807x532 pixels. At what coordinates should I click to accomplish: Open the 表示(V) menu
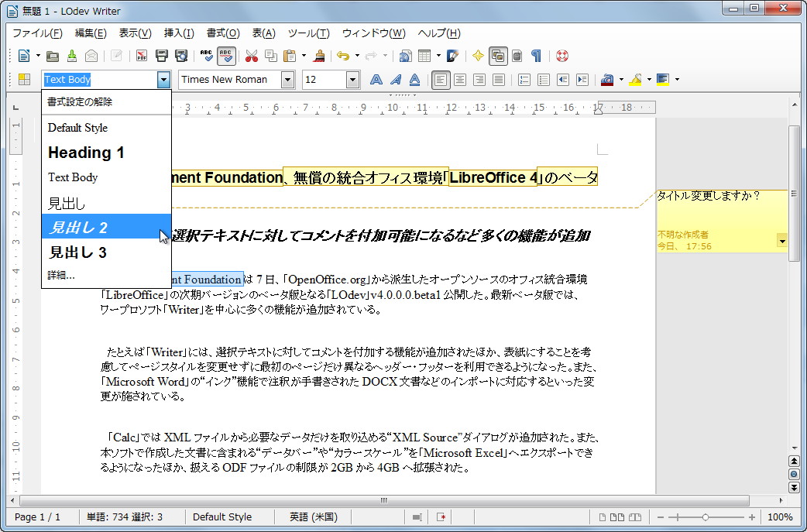click(x=135, y=33)
